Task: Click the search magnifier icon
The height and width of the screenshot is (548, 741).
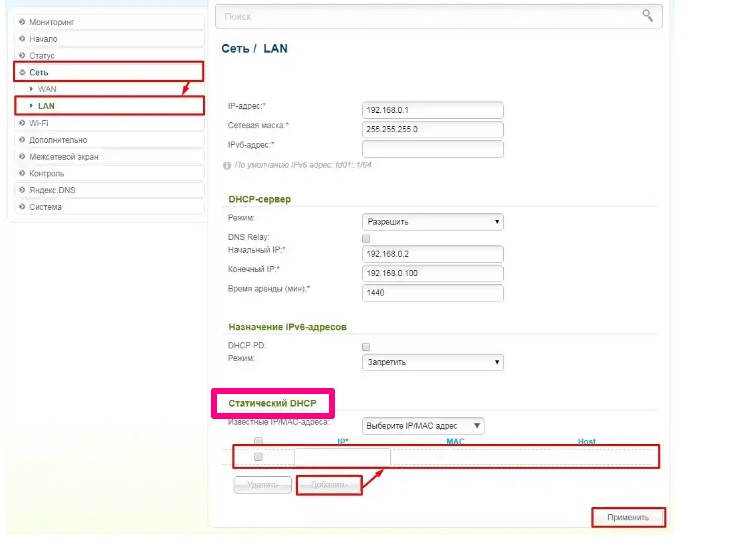Action: click(647, 16)
